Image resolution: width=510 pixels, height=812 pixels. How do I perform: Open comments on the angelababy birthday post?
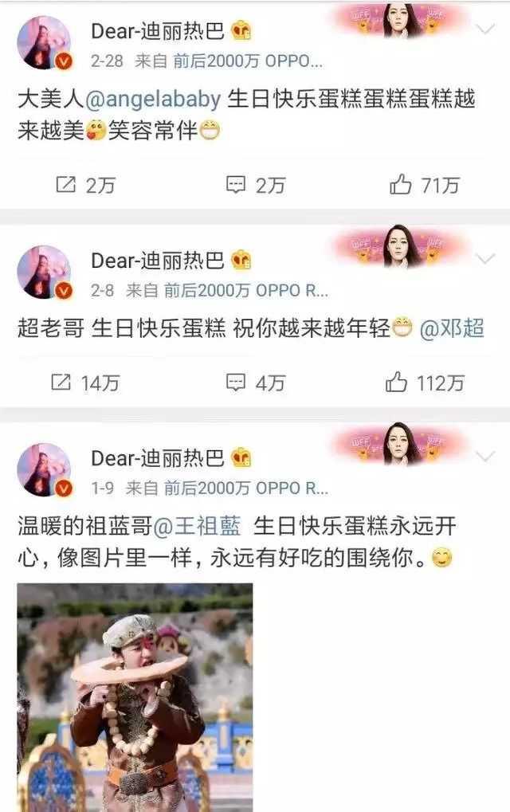[x=256, y=185]
